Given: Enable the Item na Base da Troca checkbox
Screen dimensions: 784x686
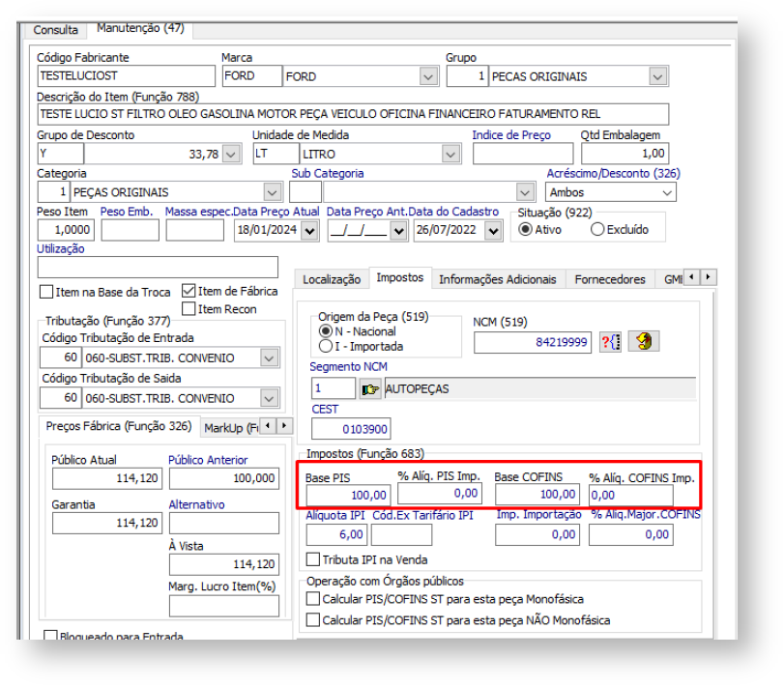Looking at the screenshot, I should [x=46, y=292].
